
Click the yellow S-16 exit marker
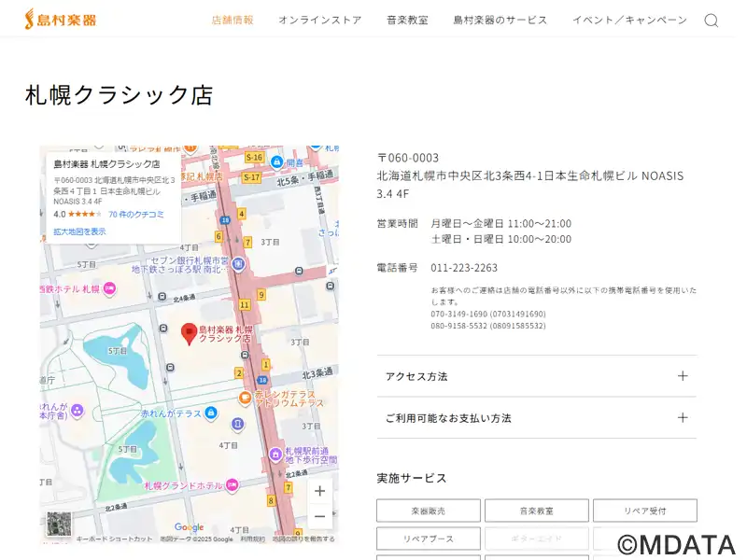point(254,157)
